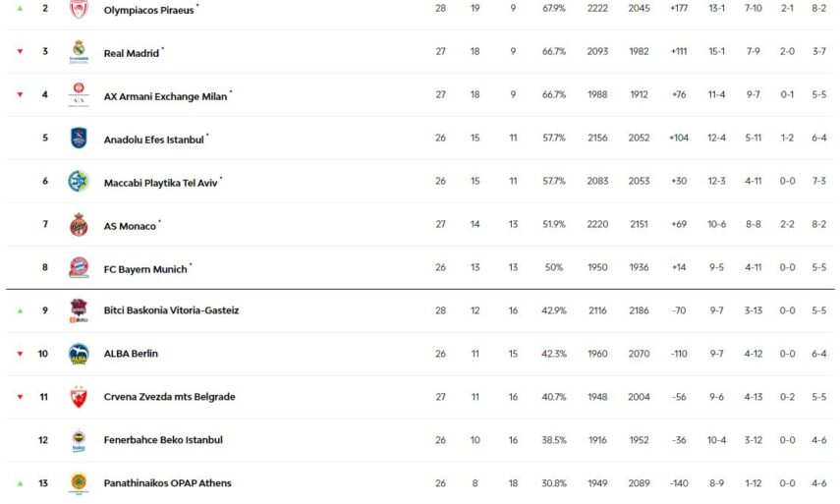Click the Fenerbahce Beko Istanbul logo

79,440
